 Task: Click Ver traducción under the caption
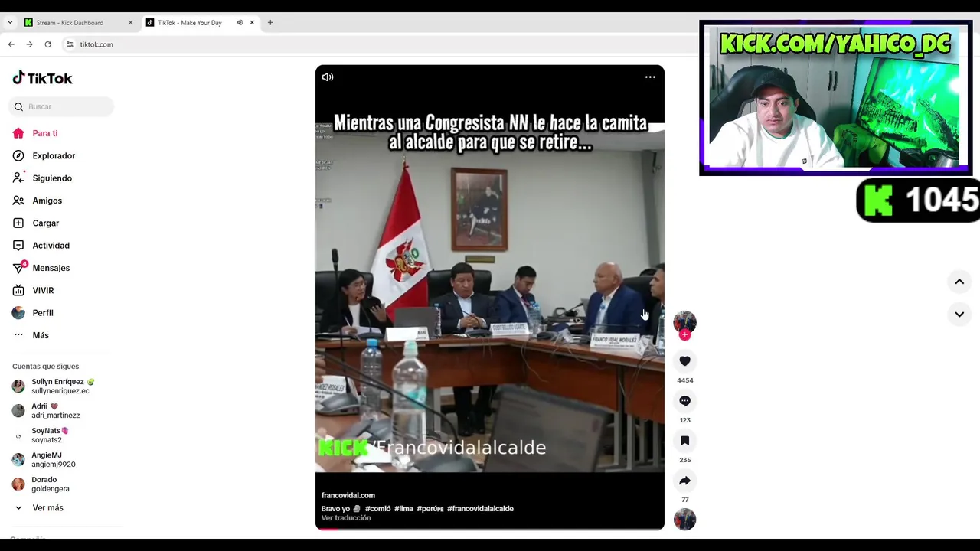click(x=346, y=518)
